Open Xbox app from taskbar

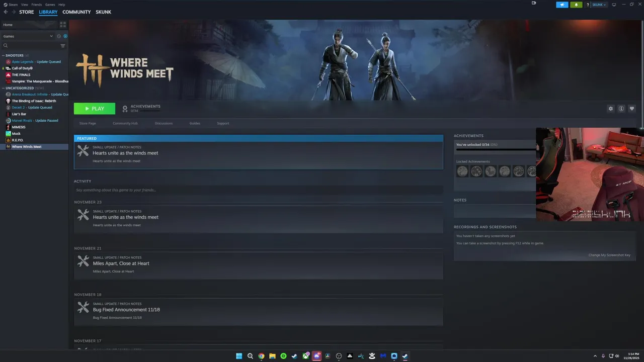305,356
